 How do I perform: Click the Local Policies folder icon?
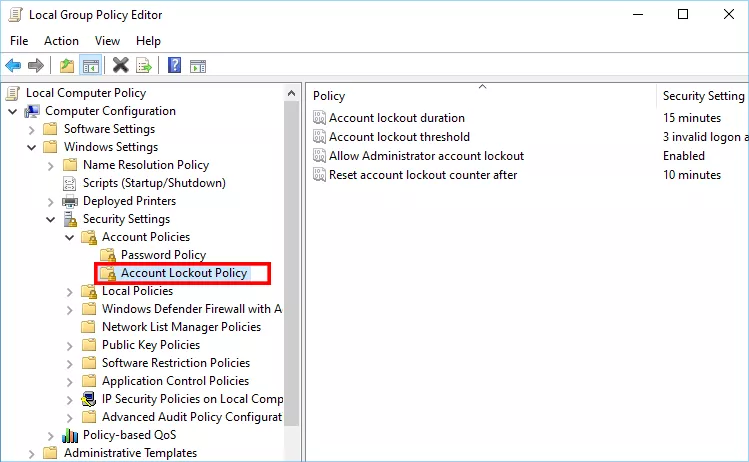tap(89, 291)
